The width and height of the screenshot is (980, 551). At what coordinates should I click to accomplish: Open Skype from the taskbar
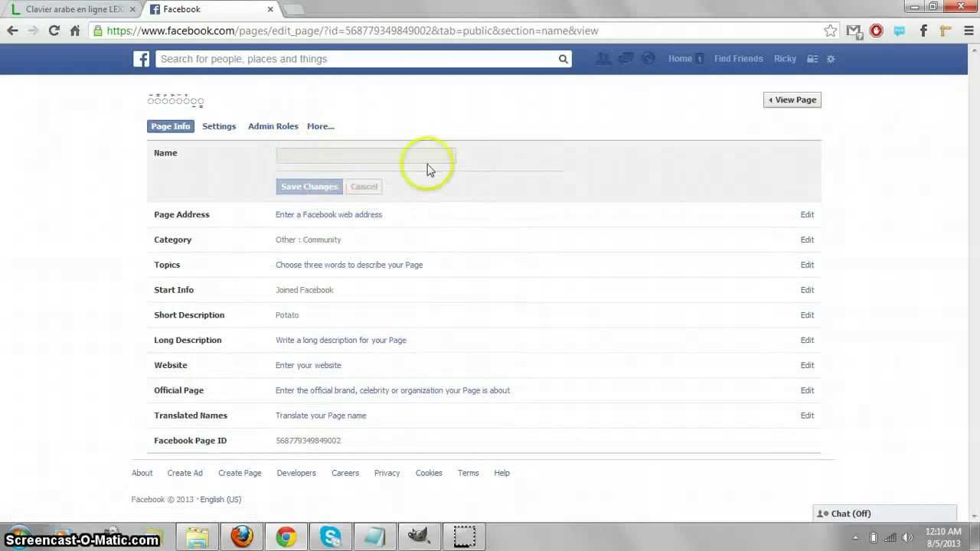point(331,536)
